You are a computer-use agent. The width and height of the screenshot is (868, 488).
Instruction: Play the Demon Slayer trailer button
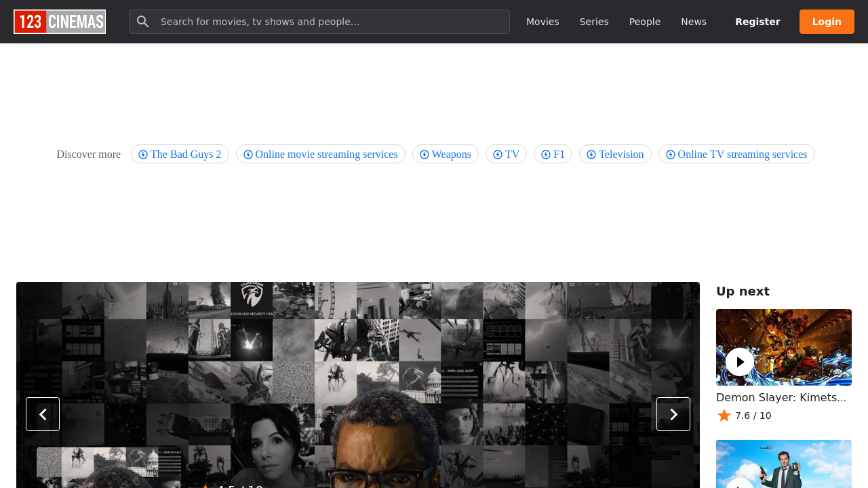[x=740, y=362]
